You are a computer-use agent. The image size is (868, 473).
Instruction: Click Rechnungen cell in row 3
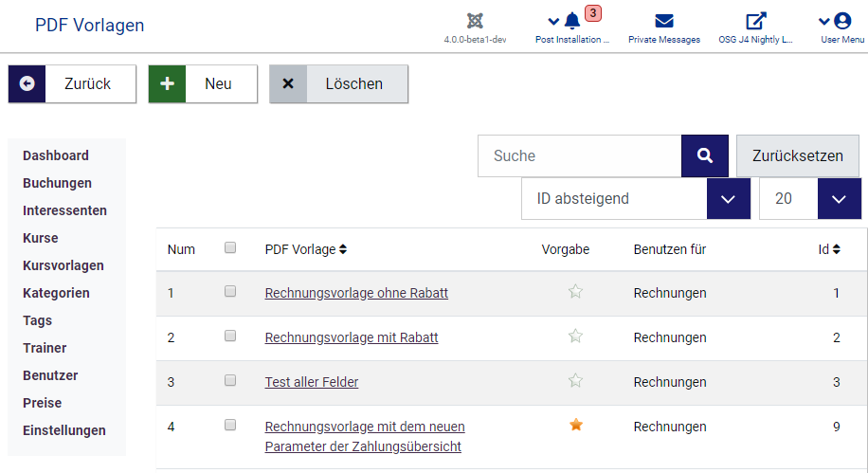pos(670,382)
